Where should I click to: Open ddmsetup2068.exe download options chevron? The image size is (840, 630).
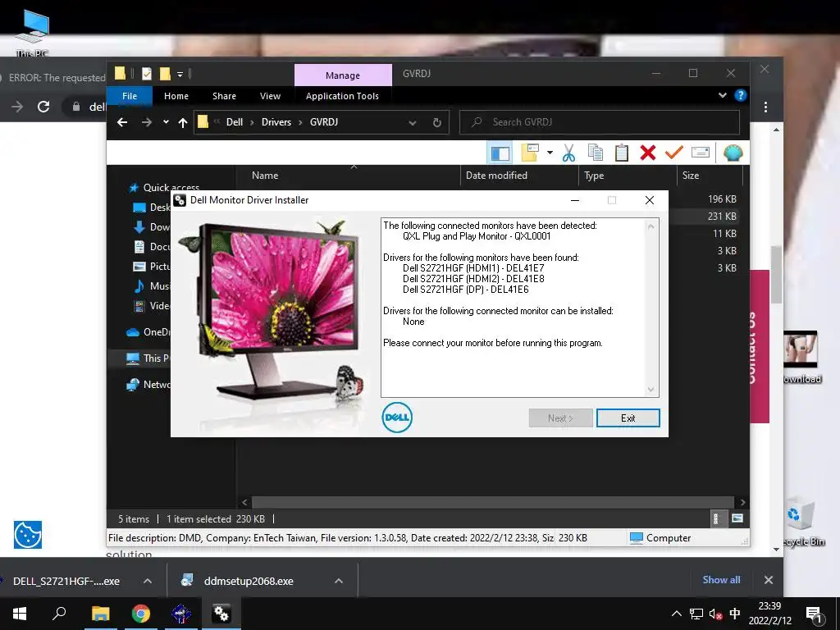click(339, 581)
